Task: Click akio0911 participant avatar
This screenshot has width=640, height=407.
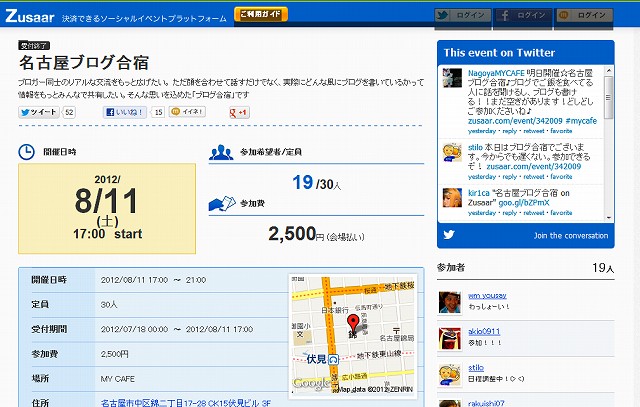Action: point(449,338)
